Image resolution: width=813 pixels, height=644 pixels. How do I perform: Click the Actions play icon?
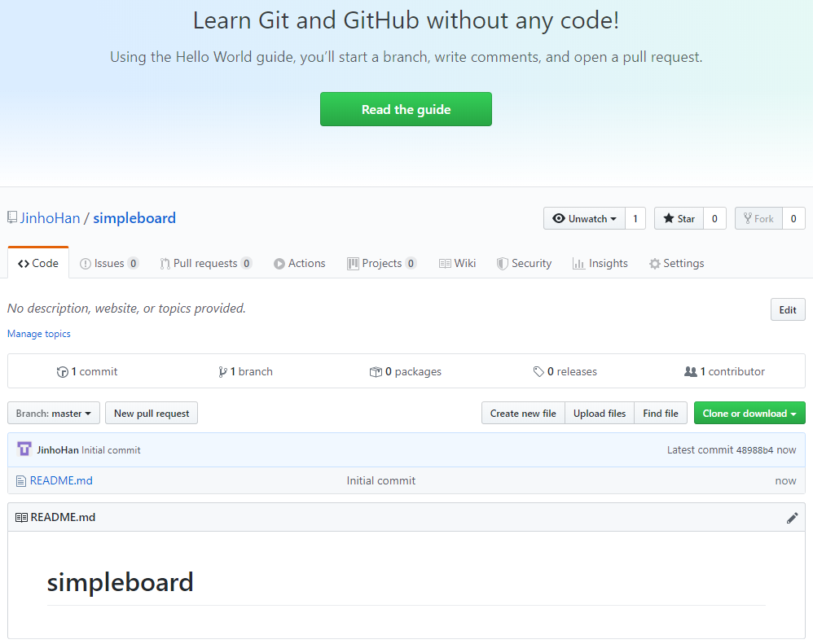pyautogui.click(x=279, y=264)
